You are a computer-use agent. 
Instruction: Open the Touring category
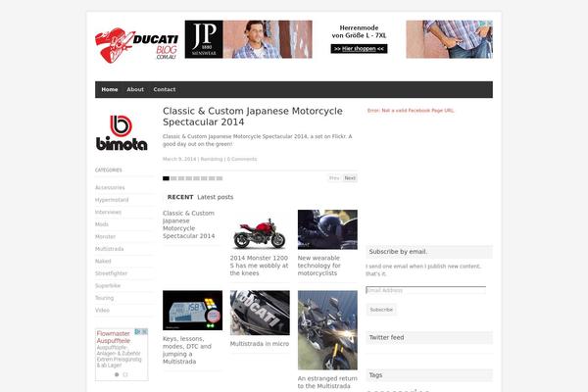pyautogui.click(x=104, y=298)
